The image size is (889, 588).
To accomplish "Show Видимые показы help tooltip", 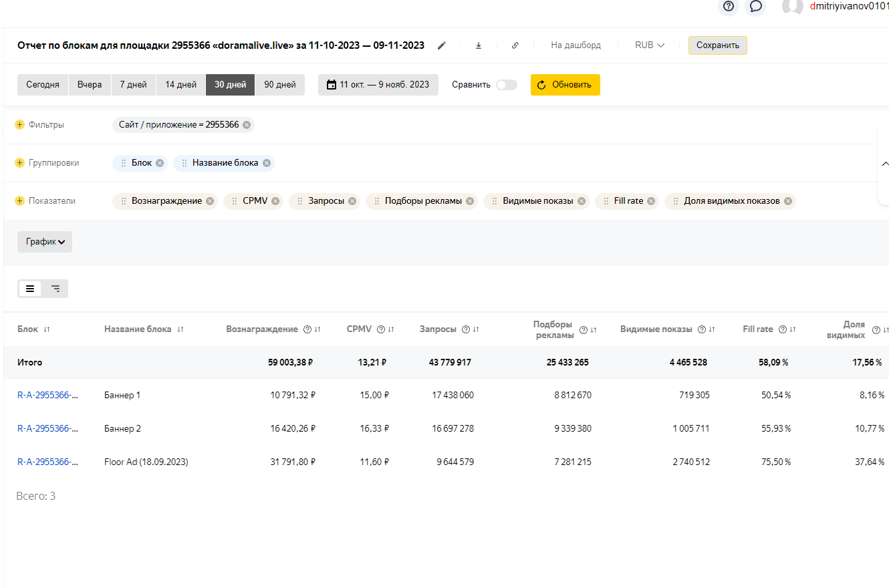I will coord(702,329).
